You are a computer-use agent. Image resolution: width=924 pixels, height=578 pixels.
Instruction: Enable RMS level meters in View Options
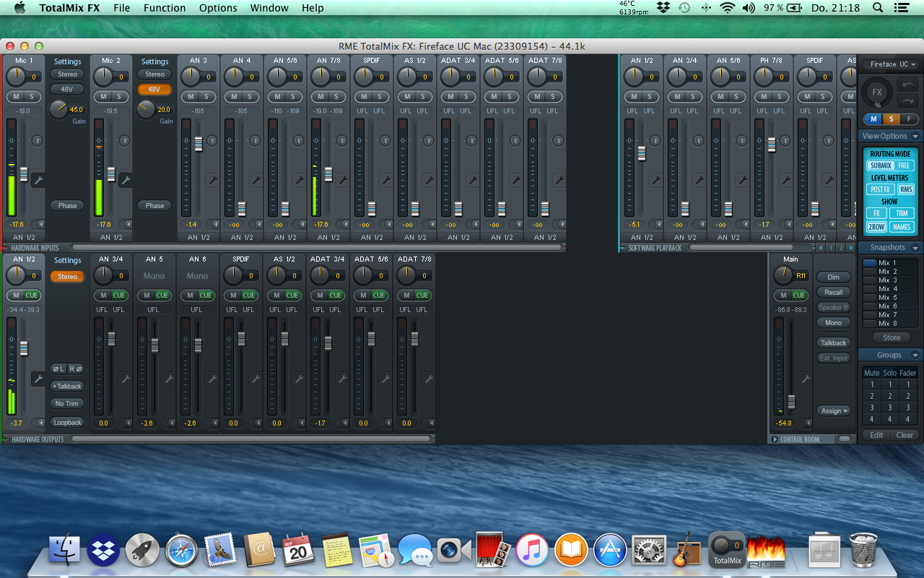tap(906, 189)
